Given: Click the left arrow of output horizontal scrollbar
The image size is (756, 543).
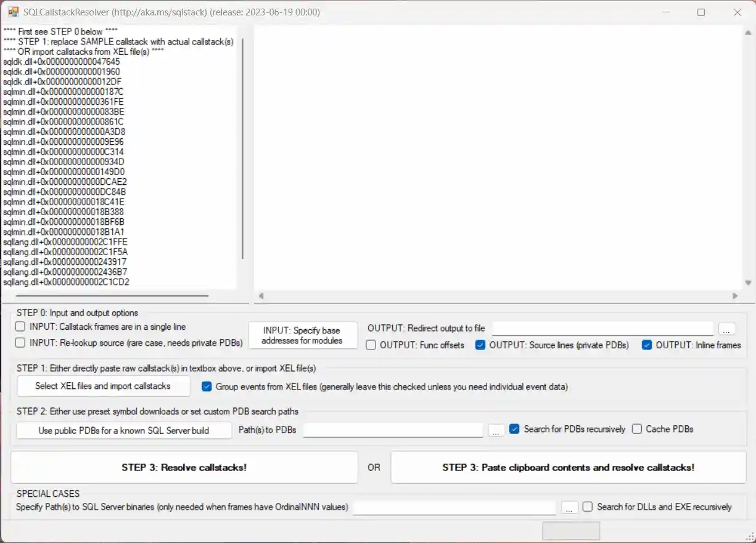Looking at the screenshot, I should tap(261, 296).
